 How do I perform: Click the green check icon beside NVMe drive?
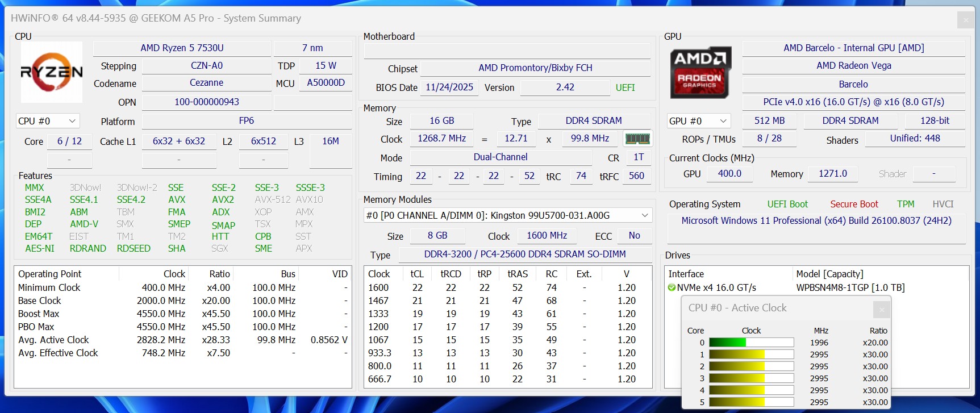click(672, 287)
